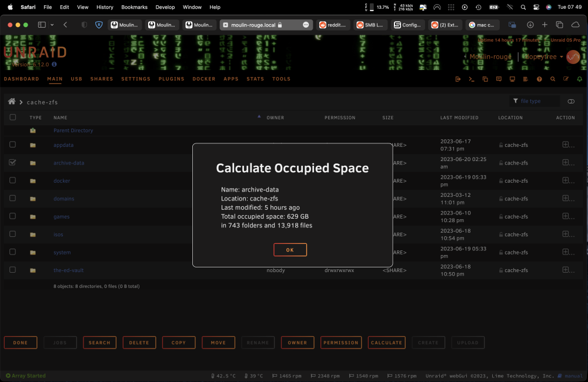Flip the switch beside file type filter
The height and width of the screenshot is (382, 588).
click(571, 101)
